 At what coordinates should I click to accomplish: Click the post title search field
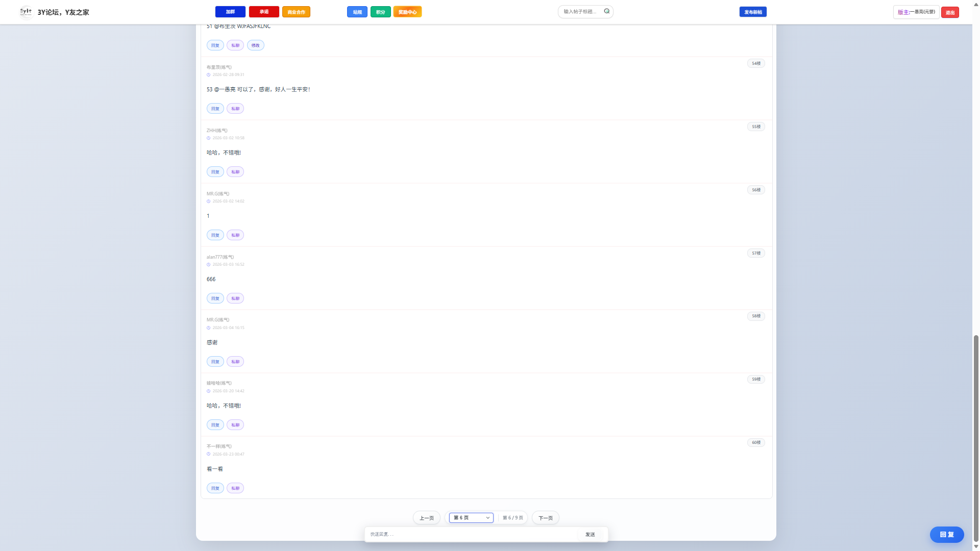tap(581, 12)
